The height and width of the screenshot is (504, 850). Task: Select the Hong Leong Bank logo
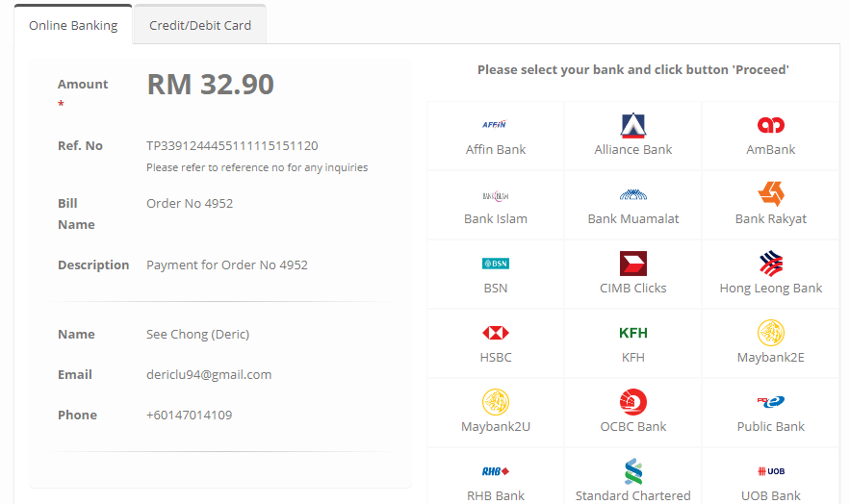coord(770,264)
